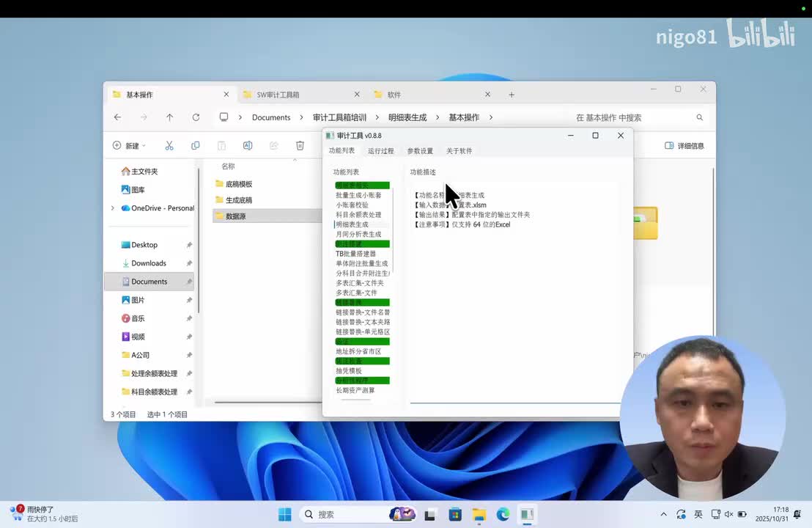Click 审计工具箱培训 in the breadcrumb path
This screenshot has height=528, width=812.
pos(339,117)
